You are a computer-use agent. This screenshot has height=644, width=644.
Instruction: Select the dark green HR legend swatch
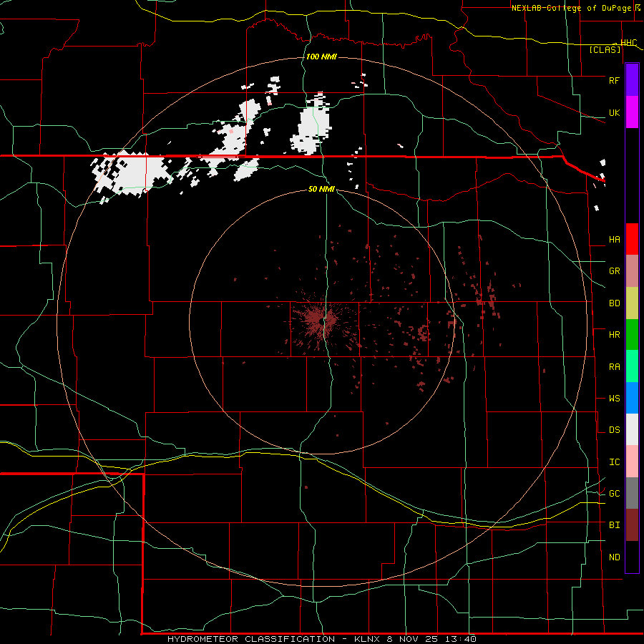pos(632,335)
